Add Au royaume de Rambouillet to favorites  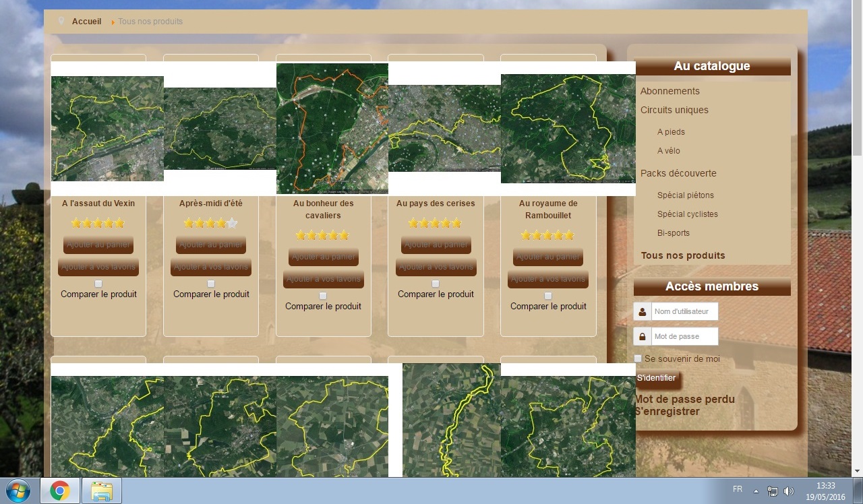click(x=548, y=279)
